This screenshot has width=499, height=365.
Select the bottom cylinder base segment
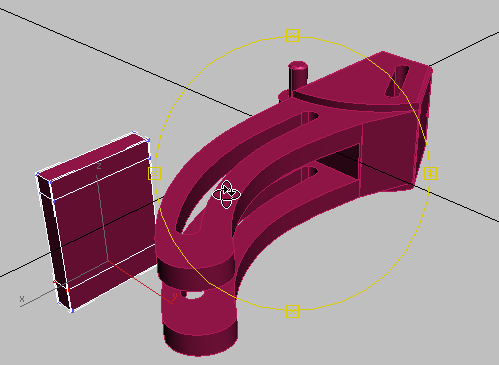pos(200,338)
